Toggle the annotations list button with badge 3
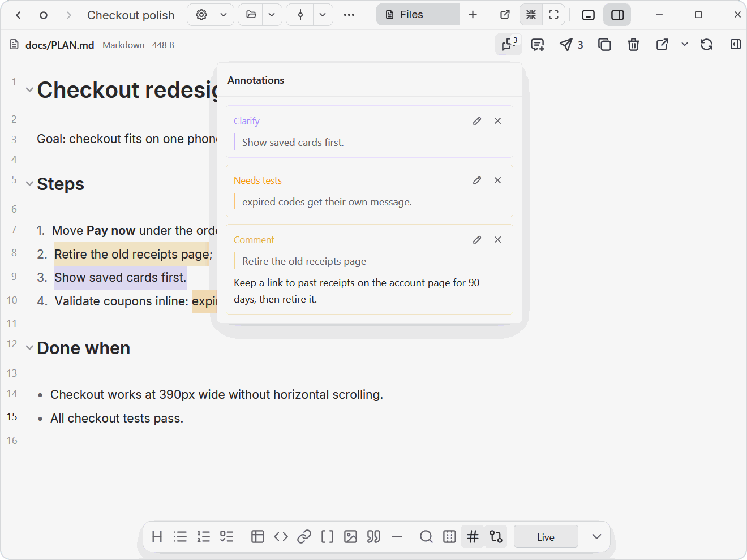This screenshot has width=747, height=560. click(x=508, y=45)
